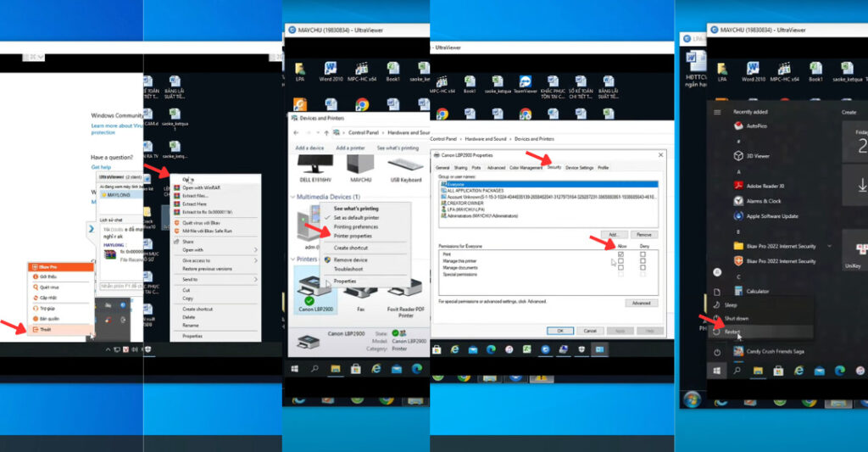This screenshot has width=868, height=452.
Task: Choose Troubleshoot in the printer menu
Action: pyautogui.click(x=365, y=269)
